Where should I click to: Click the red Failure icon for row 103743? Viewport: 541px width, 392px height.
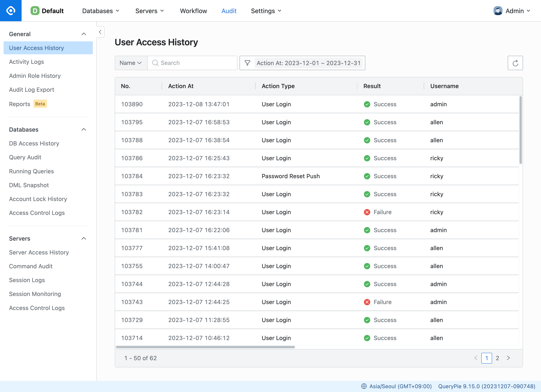(x=367, y=302)
